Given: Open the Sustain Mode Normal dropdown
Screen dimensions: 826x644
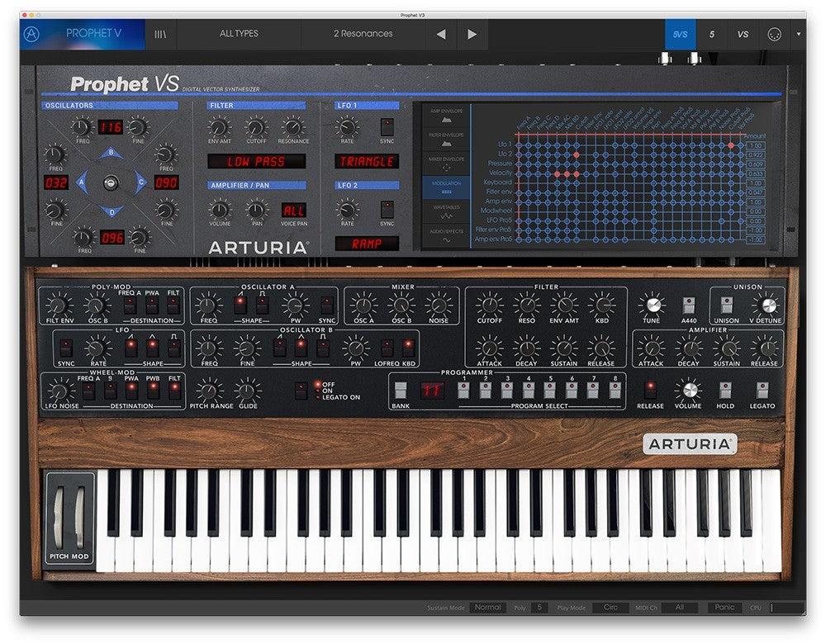Looking at the screenshot, I should 487,608.
